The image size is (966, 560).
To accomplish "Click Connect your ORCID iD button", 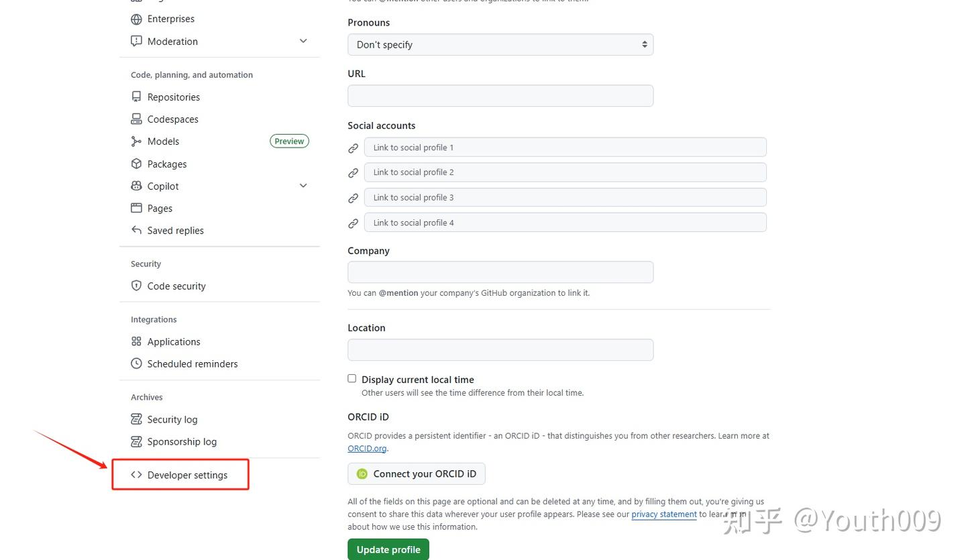I will pyautogui.click(x=416, y=473).
